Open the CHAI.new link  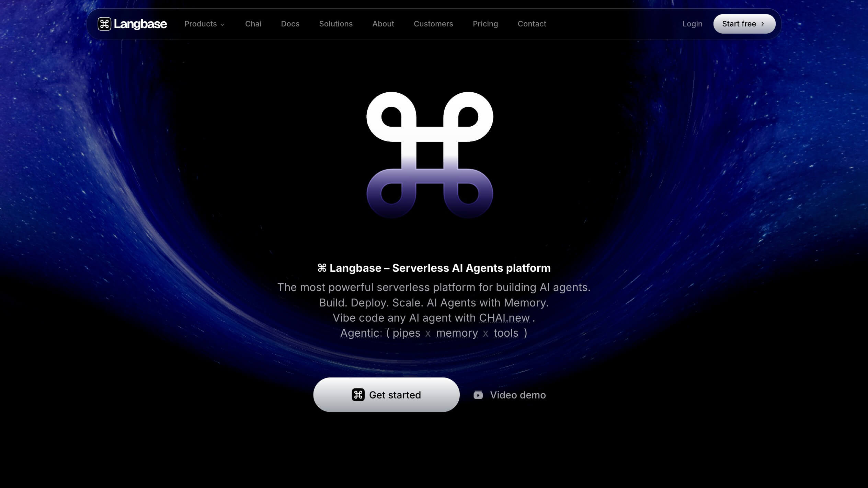[x=504, y=318]
